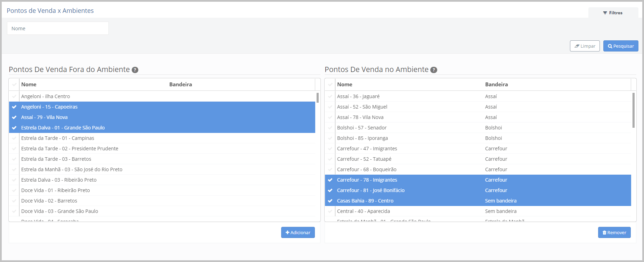
Task: Check Angeloni - ilha Centro row checkmark
Action: coord(14,96)
